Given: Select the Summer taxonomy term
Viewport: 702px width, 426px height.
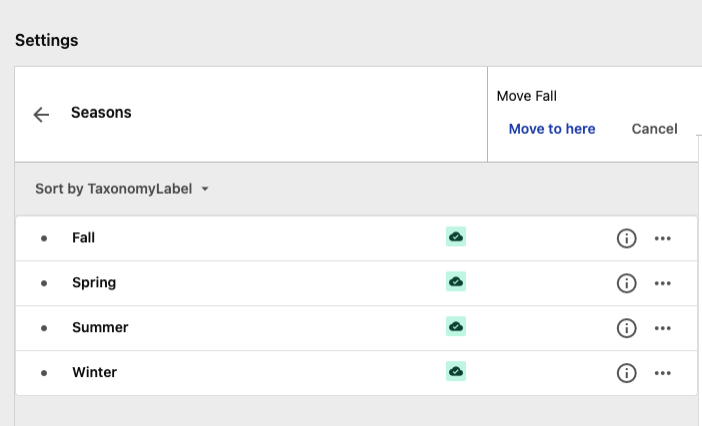Looking at the screenshot, I should 100,327.
